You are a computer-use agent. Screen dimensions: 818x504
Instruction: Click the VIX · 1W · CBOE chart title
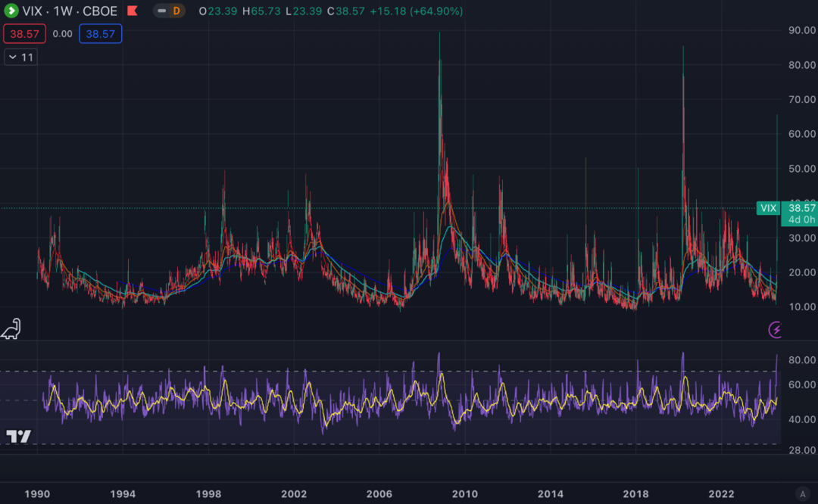pyautogui.click(x=70, y=11)
